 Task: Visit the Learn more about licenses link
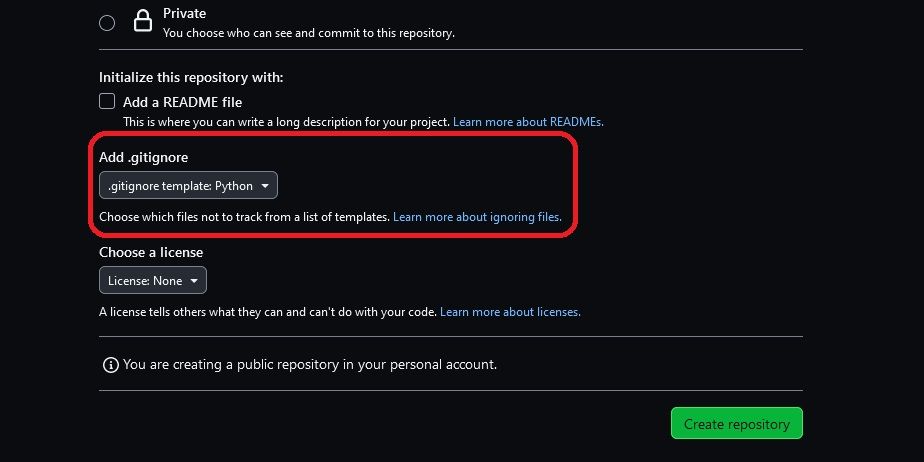510,312
